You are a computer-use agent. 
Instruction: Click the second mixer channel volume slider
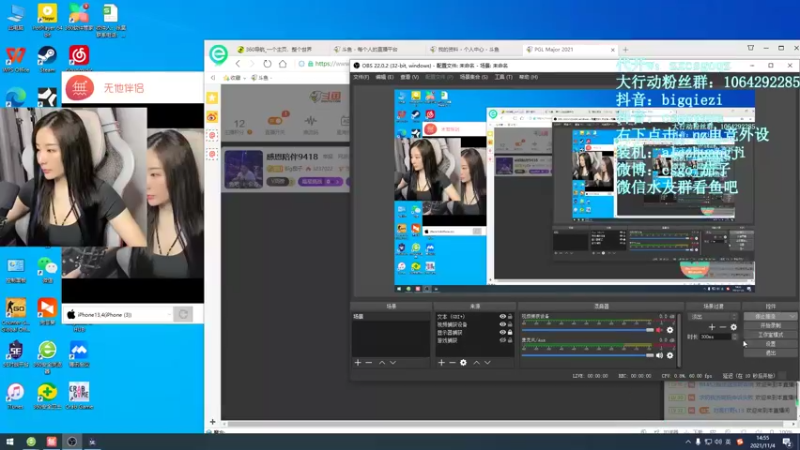(588, 356)
